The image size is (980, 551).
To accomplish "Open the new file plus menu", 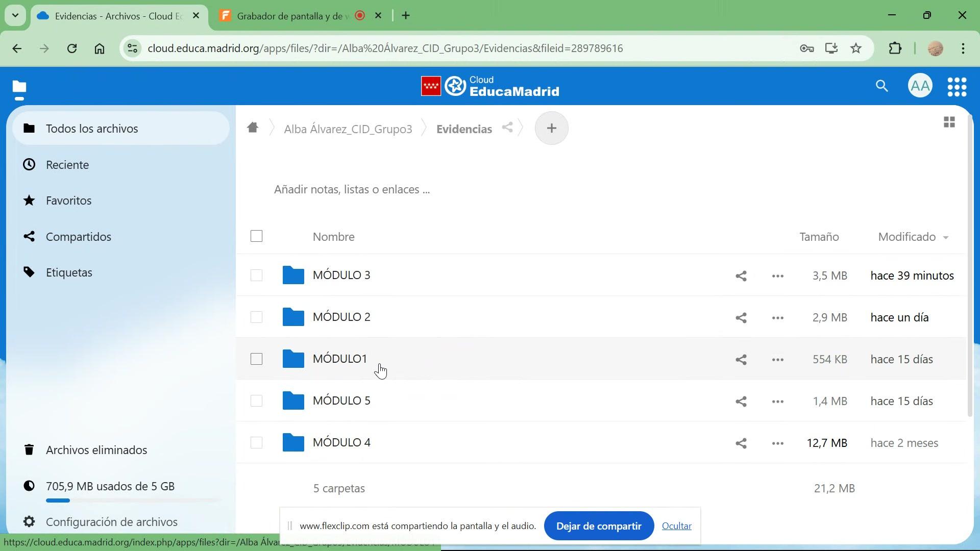I will 551,128.
